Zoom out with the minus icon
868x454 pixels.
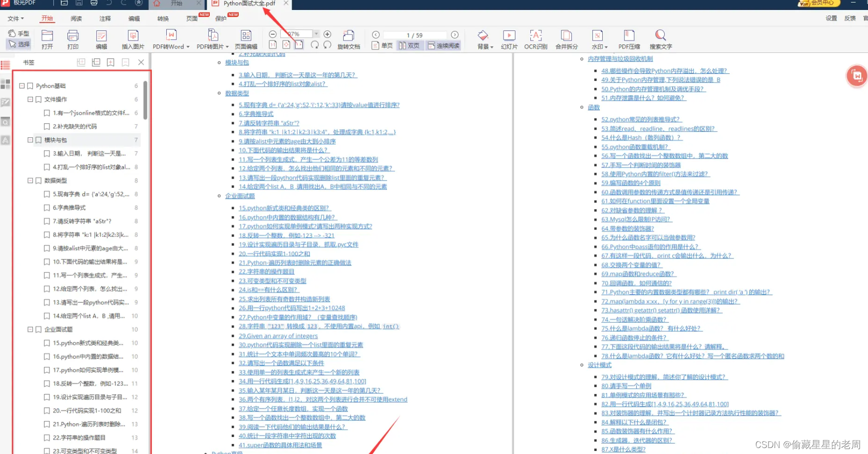(x=273, y=34)
